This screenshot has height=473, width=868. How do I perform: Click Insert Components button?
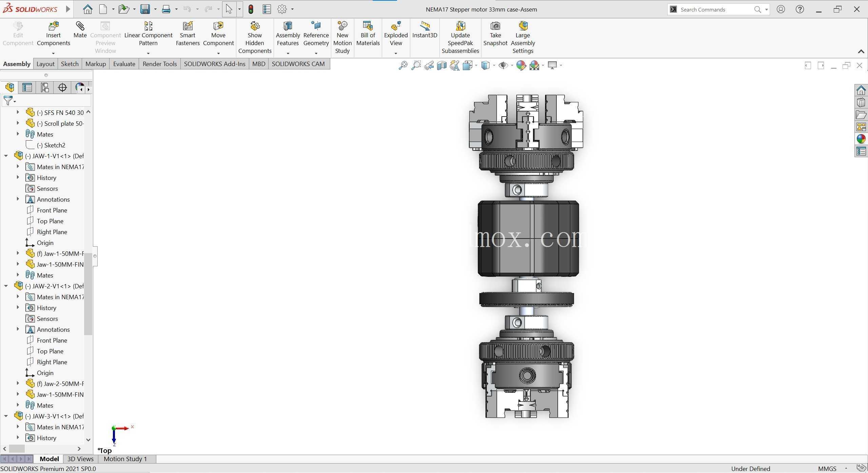[x=53, y=34]
